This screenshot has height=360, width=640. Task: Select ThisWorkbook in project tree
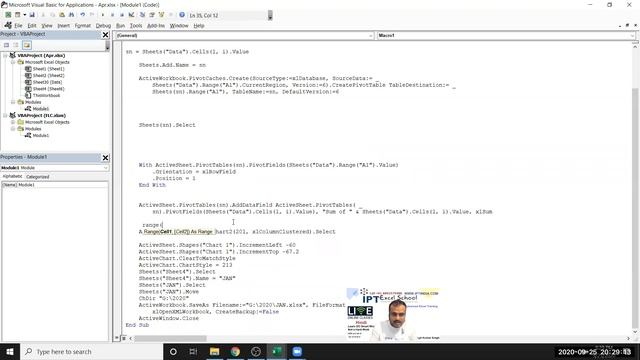coord(46,95)
